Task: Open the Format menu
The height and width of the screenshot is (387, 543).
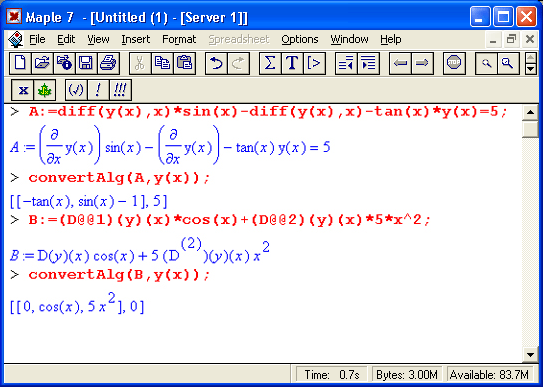Action: coord(179,39)
